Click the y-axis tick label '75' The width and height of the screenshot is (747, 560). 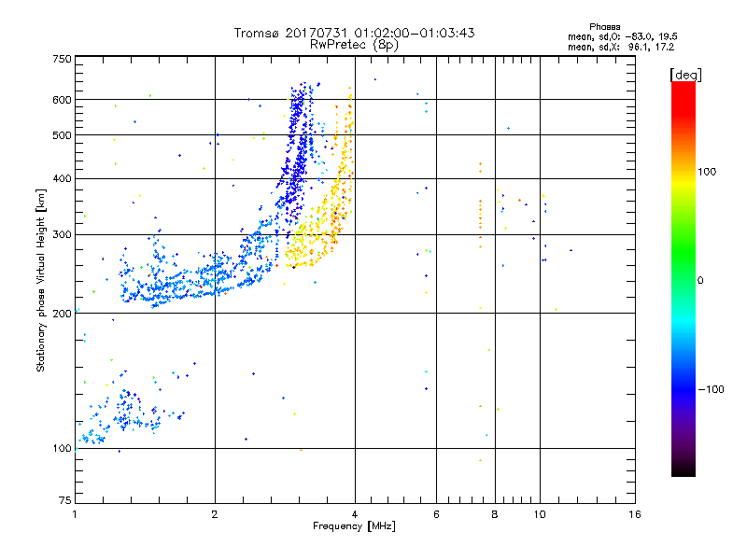(x=65, y=500)
